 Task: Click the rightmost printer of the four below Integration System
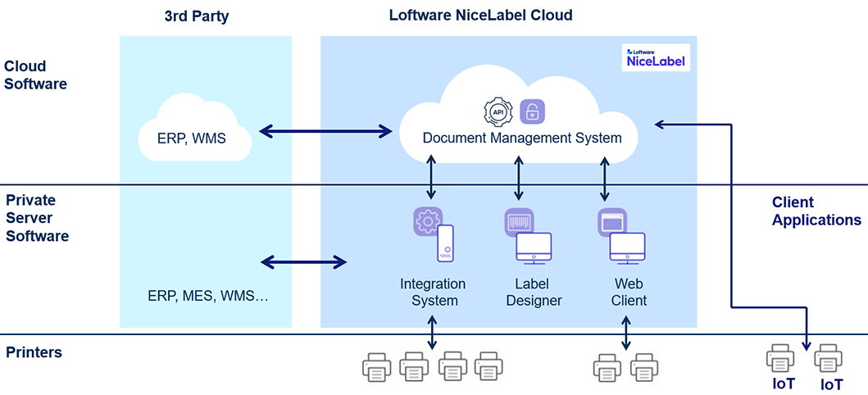pyautogui.click(x=489, y=365)
